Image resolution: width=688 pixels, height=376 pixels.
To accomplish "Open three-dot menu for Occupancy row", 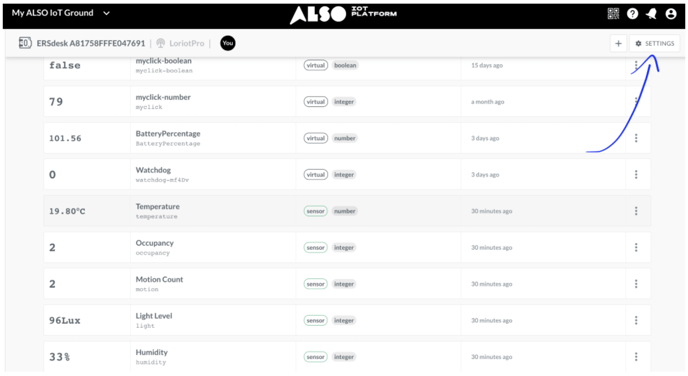I will tap(636, 247).
